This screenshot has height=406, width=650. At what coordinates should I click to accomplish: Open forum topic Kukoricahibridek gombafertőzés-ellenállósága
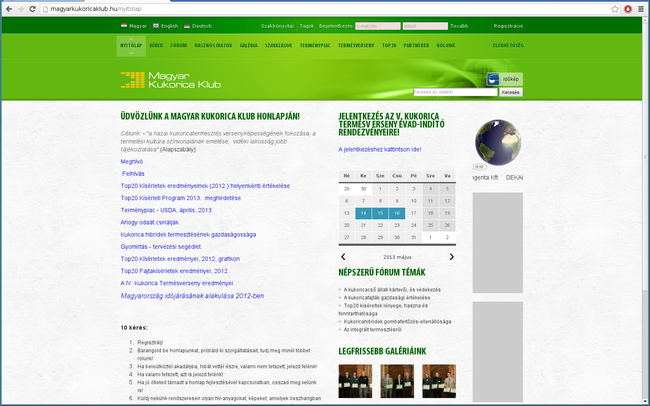point(398,321)
